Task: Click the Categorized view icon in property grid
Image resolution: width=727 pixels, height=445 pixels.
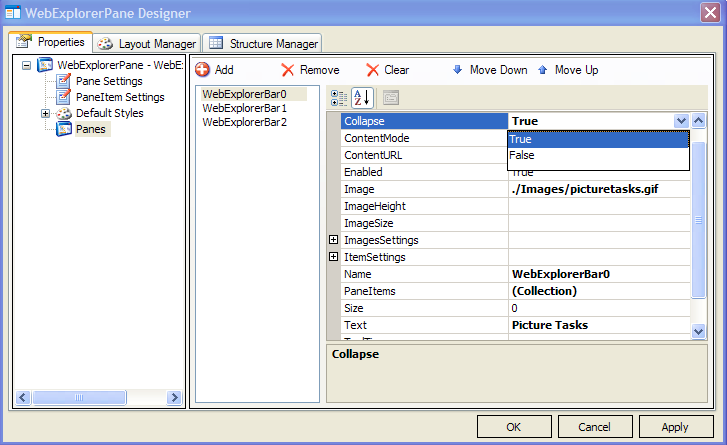Action: (339, 97)
